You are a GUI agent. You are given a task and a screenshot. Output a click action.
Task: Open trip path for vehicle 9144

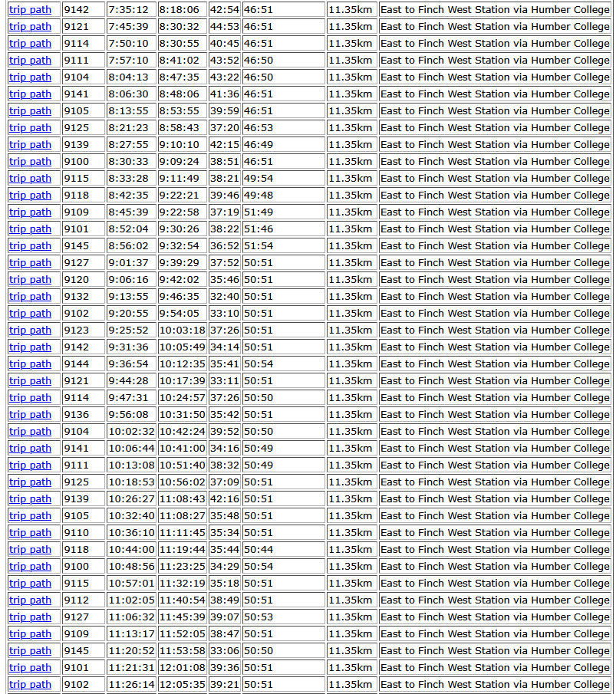tap(30, 364)
